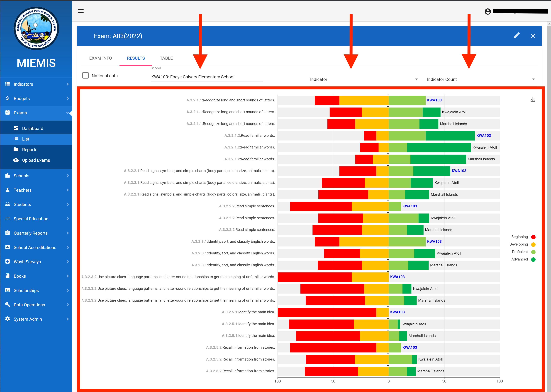Toggle the Advanced legend green dot
The height and width of the screenshot is (392, 551).
click(x=533, y=259)
